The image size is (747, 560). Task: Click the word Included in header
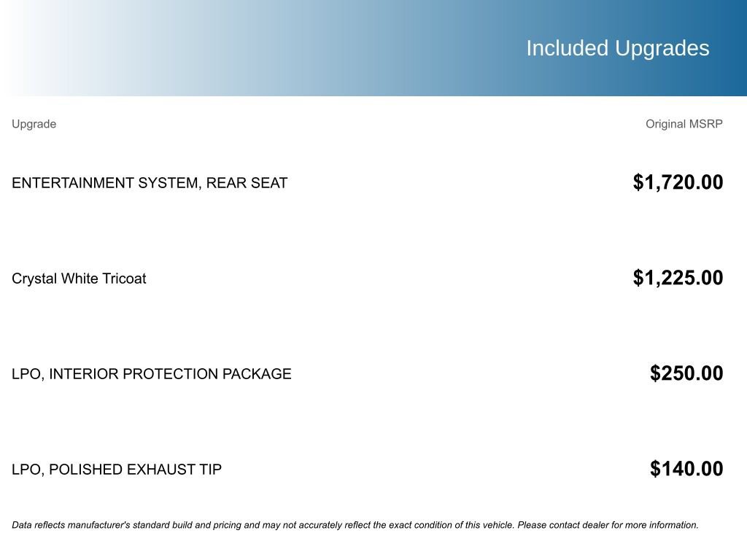[x=567, y=48]
